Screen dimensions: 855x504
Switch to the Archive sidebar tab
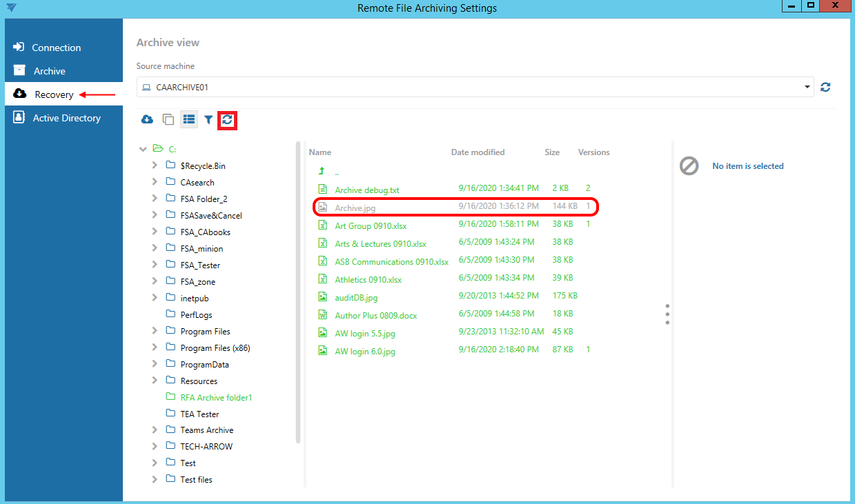point(49,71)
